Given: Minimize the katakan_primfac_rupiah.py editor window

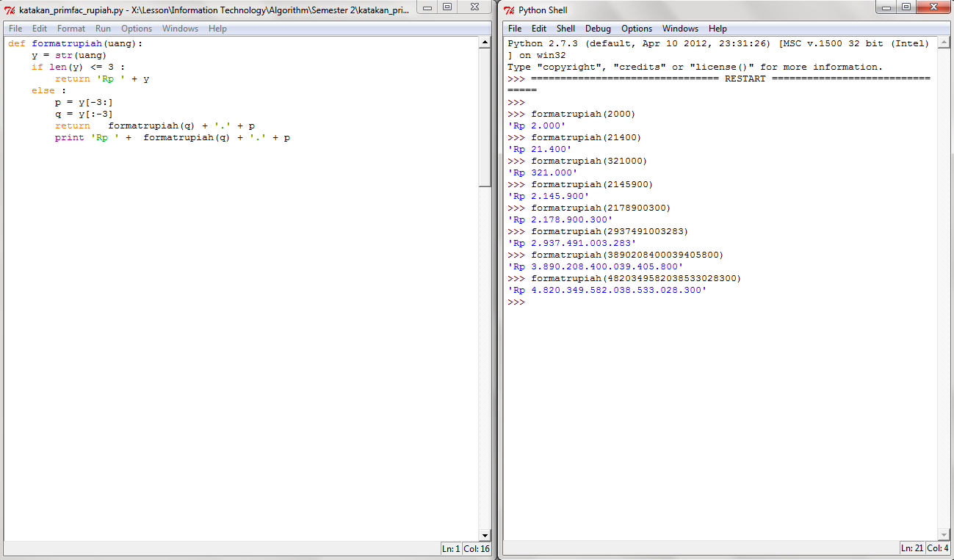Looking at the screenshot, I should tap(427, 7).
